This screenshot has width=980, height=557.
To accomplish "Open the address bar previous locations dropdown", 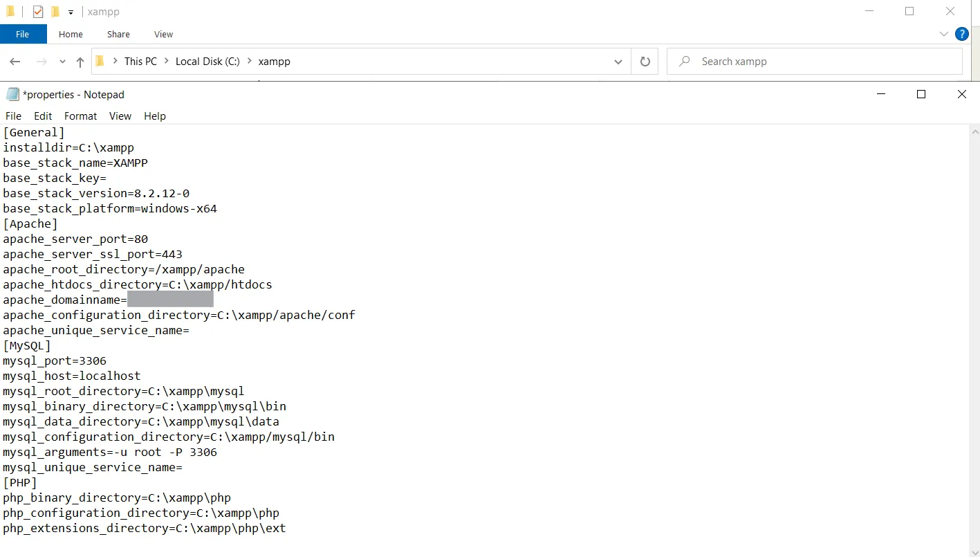I will 618,62.
